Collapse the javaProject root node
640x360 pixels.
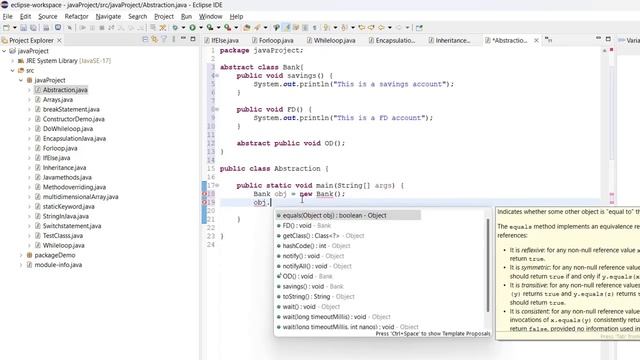click(x=4, y=51)
